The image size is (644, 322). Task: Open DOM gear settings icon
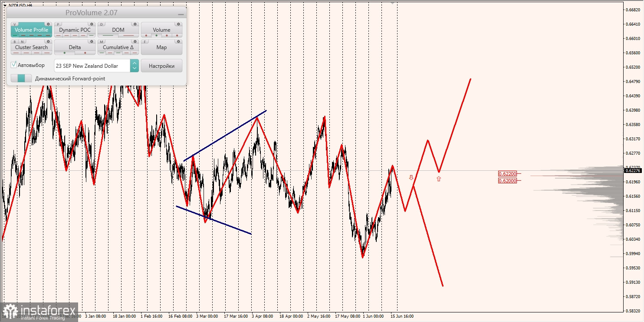click(135, 24)
